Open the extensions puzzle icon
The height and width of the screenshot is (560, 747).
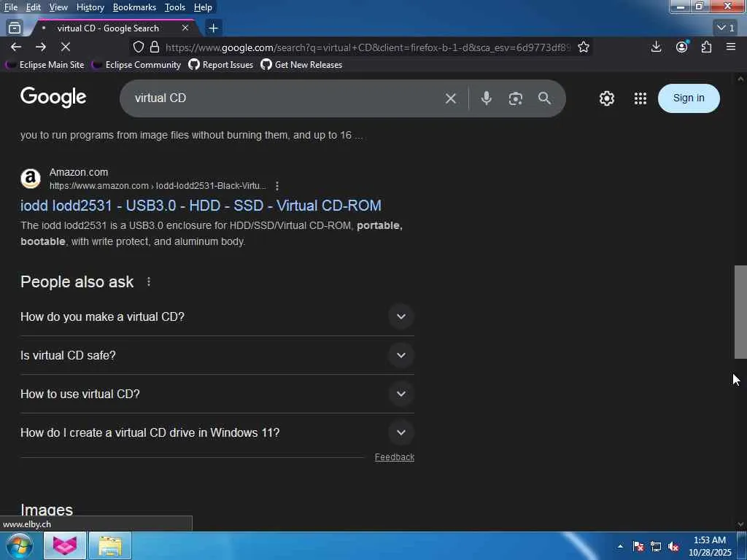(706, 47)
